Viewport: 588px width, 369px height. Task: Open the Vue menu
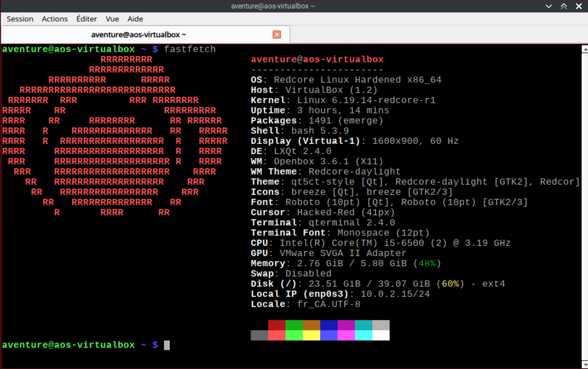pos(112,19)
